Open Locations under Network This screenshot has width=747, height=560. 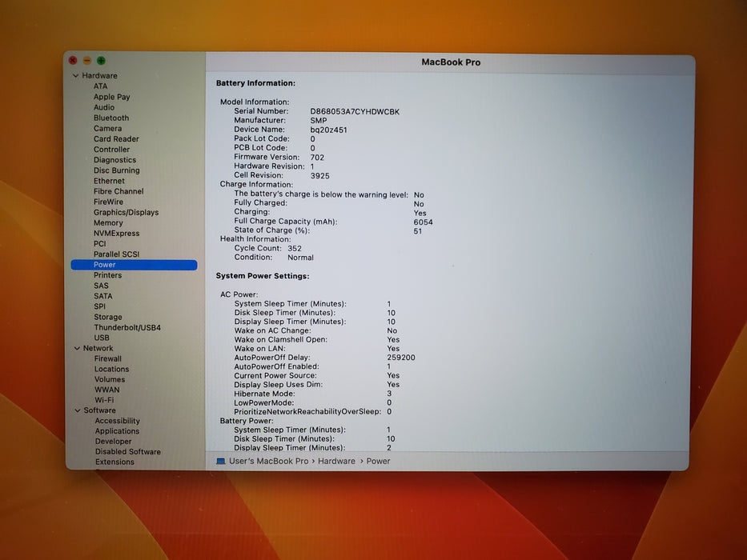click(111, 369)
